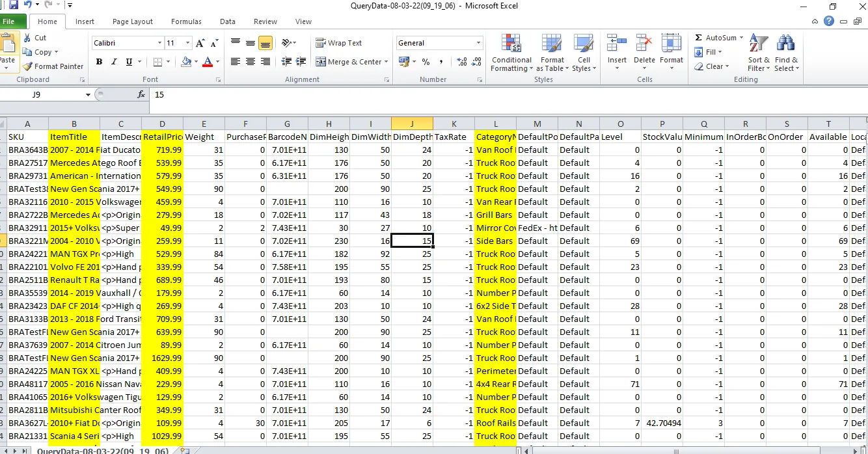The image size is (868, 454).
Task: Apply Percent Style
Action: pos(426,62)
